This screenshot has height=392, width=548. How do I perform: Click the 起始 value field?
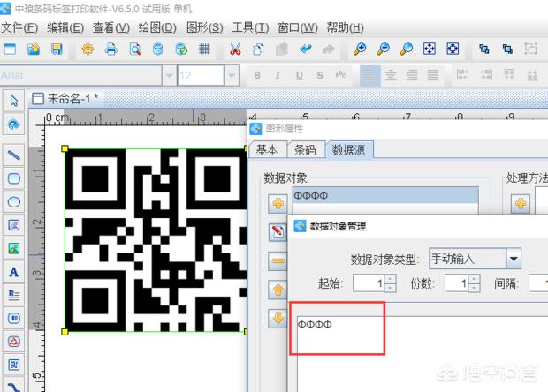369,283
